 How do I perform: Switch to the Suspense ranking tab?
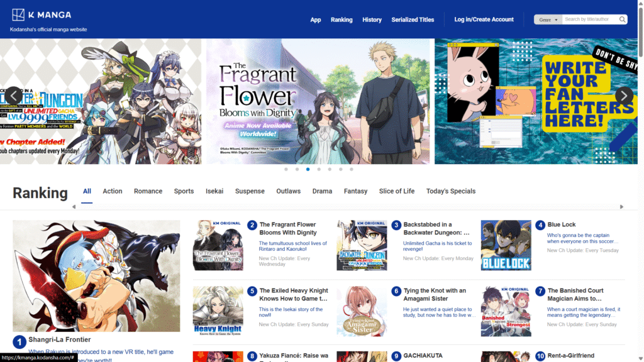pos(250,191)
